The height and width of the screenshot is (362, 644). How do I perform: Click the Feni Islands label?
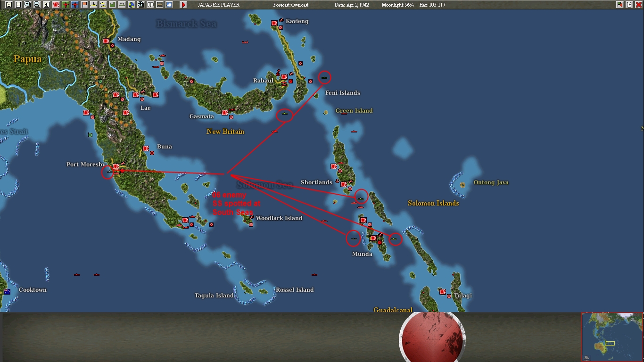click(343, 93)
